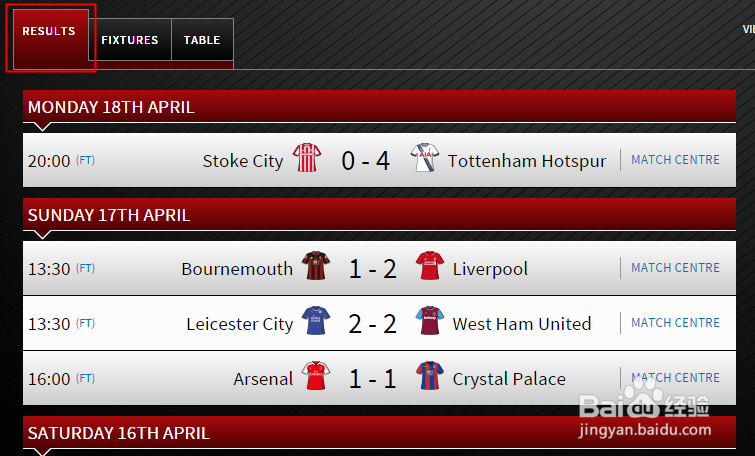
Task: Open Match Centre for Stoke City game
Action: click(675, 159)
